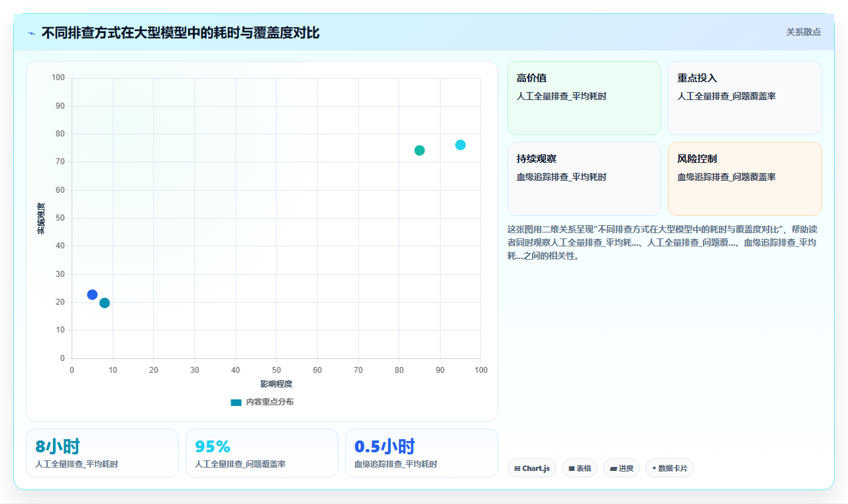Select the Chart.js tag
This screenshot has width=848, height=504.
[532, 468]
